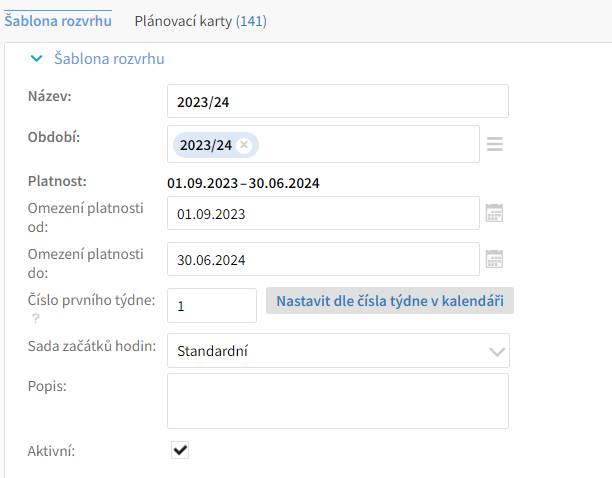612x478 pixels.
Task: Click into the Popis text area
Action: click(x=338, y=401)
